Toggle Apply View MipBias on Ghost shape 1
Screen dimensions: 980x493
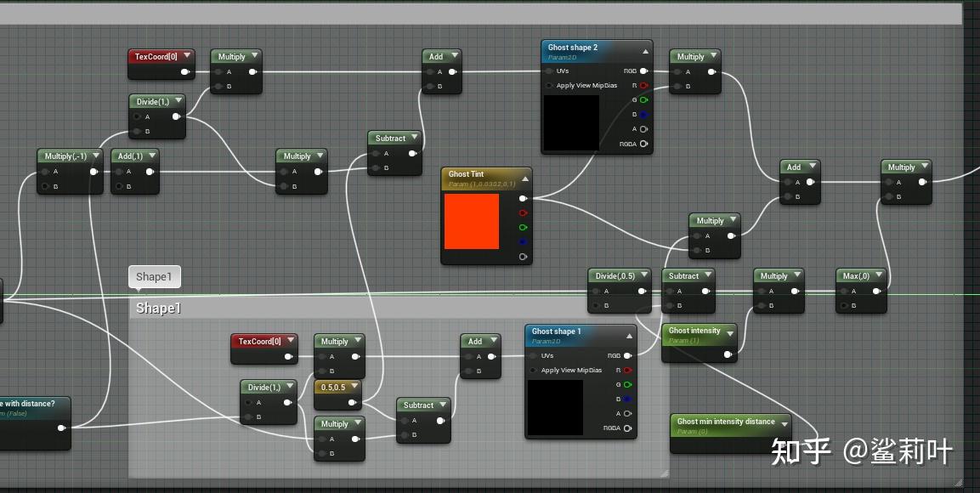(x=533, y=370)
